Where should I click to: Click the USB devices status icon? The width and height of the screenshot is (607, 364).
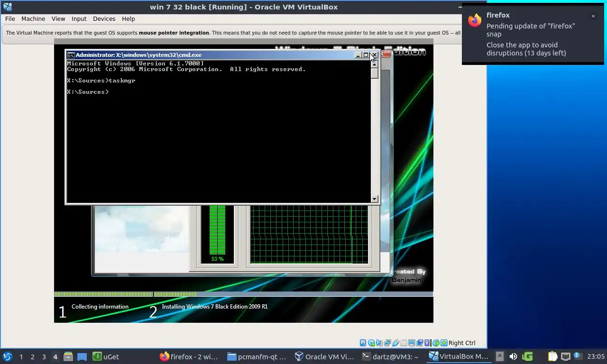point(395,343)
